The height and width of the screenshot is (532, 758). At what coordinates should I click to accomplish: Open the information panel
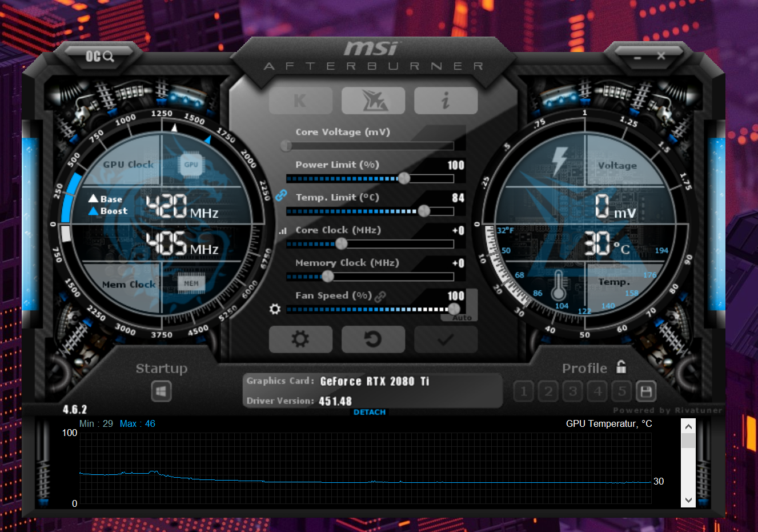446,101
